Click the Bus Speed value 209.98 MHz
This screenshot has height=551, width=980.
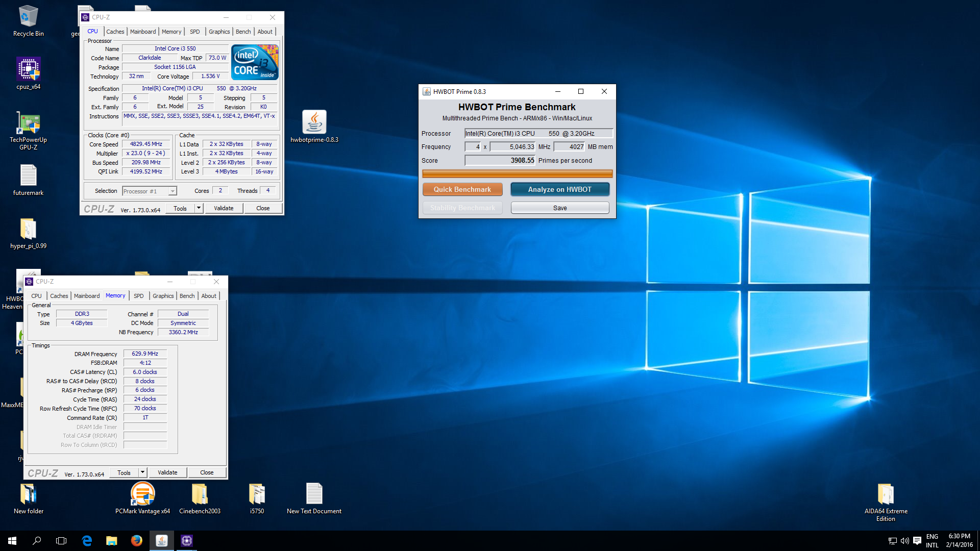pyautogui.click(x=146, y=163)
